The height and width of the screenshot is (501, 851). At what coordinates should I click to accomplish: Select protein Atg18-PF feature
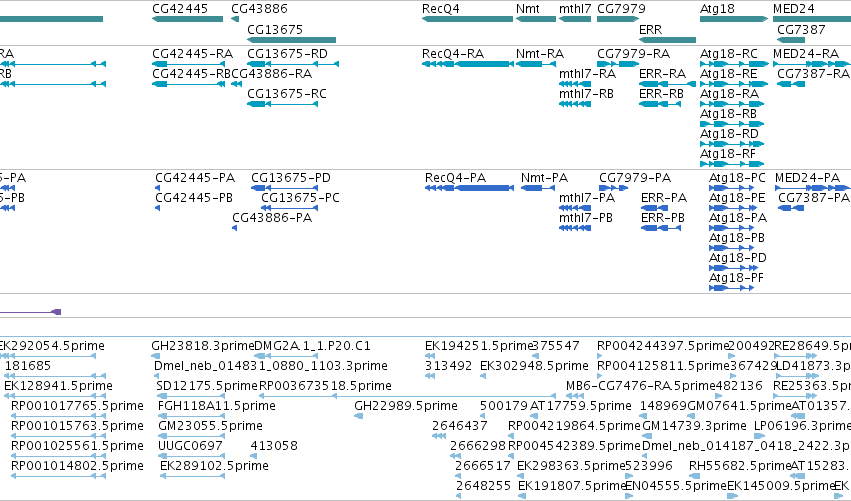click(732, 288)
